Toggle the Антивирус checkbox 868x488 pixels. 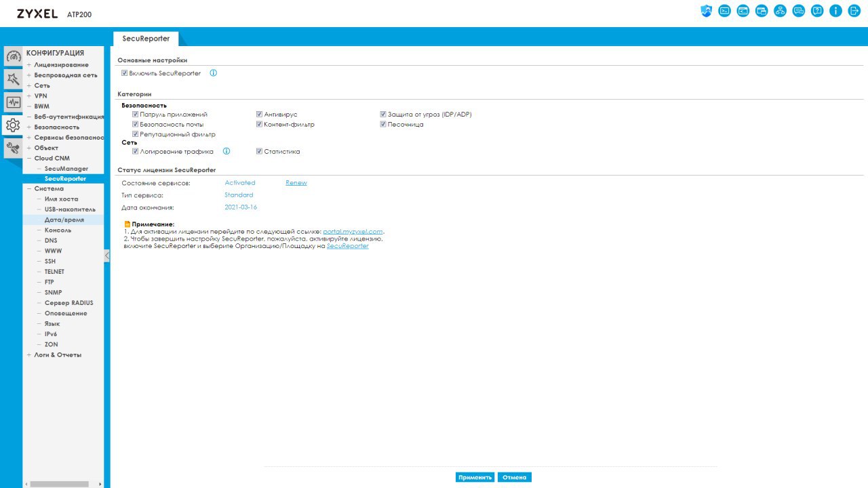pos(259,115)
